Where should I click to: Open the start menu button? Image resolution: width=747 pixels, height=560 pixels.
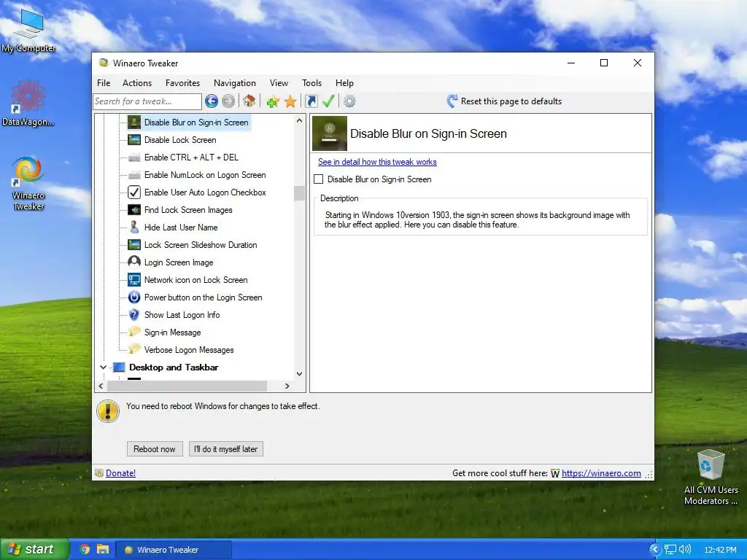pos(34,549)
